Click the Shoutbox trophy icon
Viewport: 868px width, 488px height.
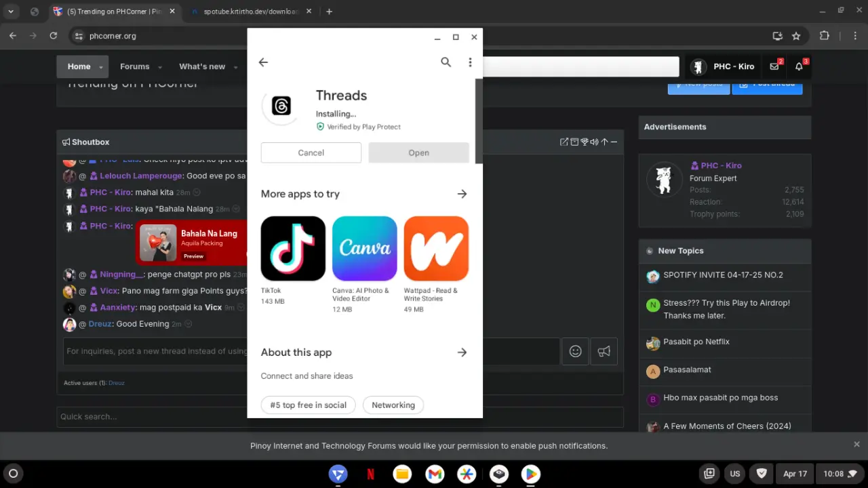tap(584, 142)
